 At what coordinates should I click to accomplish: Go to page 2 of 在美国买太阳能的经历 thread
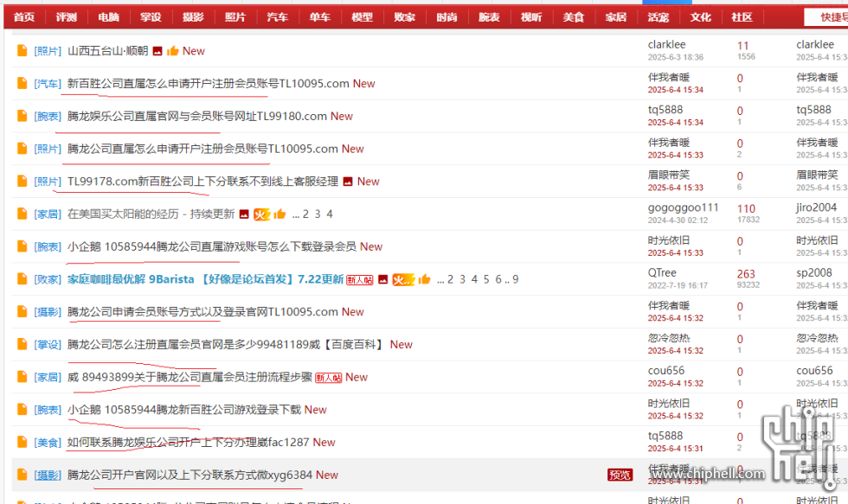pyautogui.click(x=305, y=214)
